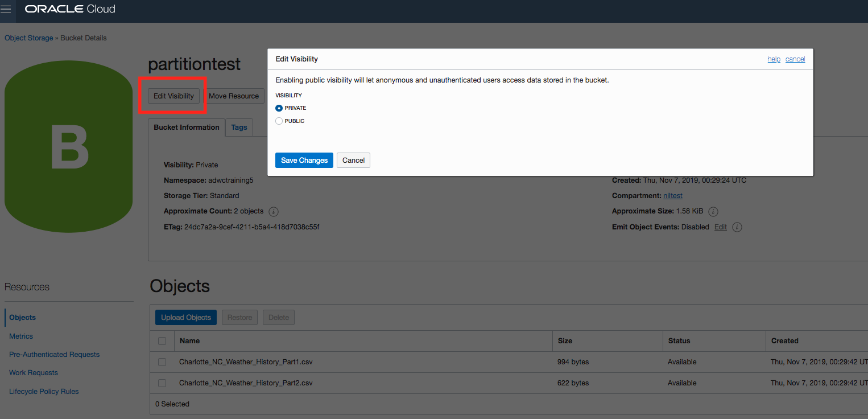Go to Object Storage breadcrumb link
The height and width of the screenshot is (419, 868).
pos(28,38)
